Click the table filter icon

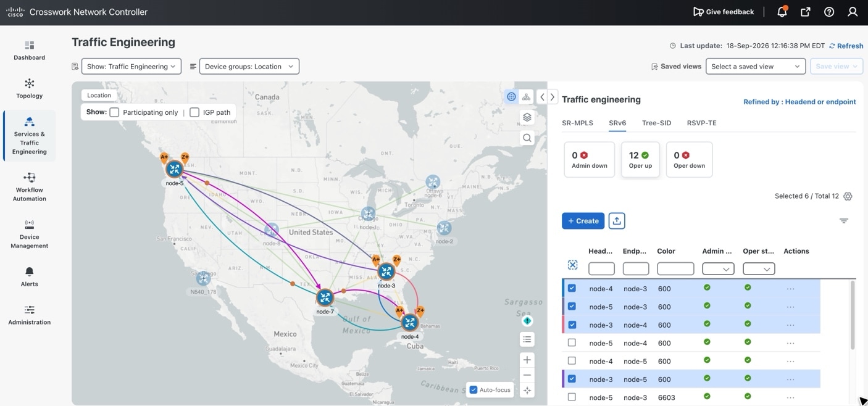844,221
